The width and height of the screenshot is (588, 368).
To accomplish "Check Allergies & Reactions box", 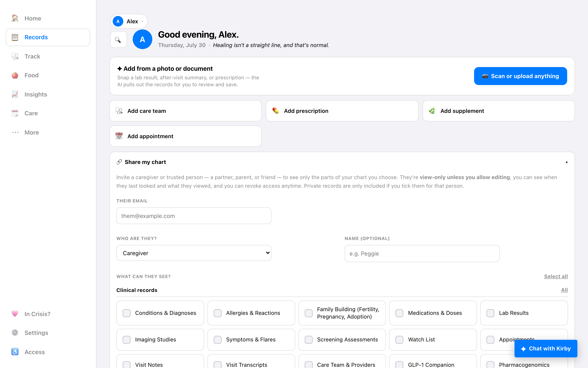I will (x=217, y=313).
